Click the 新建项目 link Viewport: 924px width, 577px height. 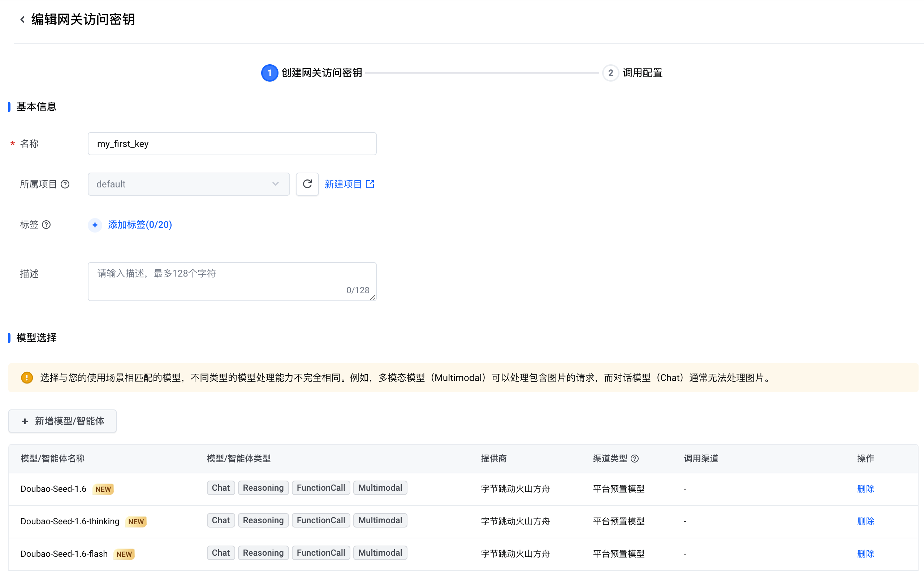[x=343, y=184]
